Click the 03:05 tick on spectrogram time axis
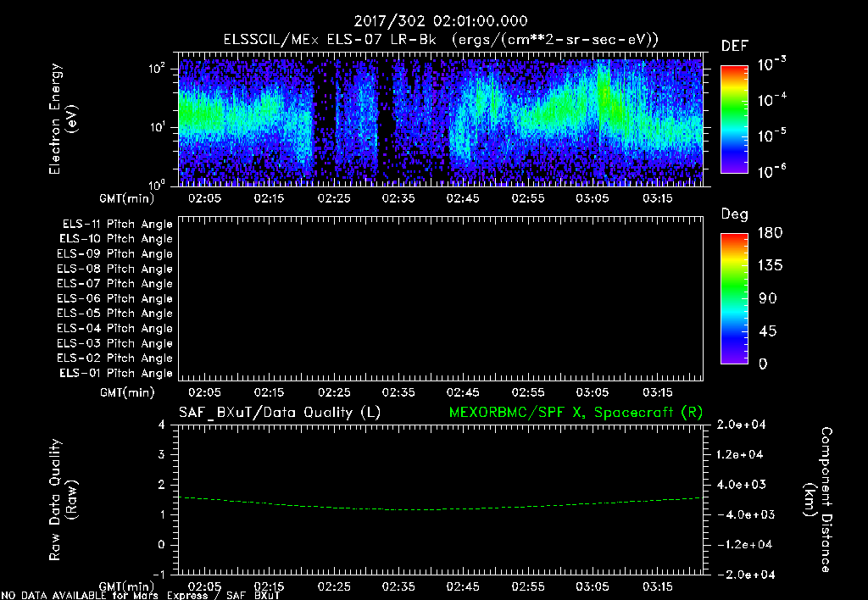Viewport: 868px width, 600px height. tap(593, 198)
